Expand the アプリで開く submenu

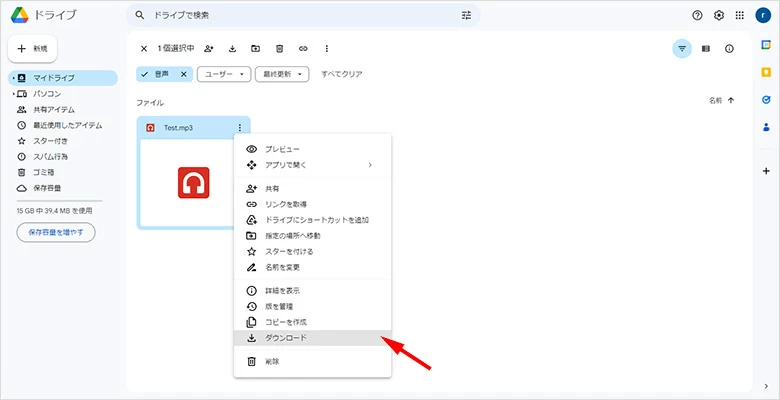(311, 164)
